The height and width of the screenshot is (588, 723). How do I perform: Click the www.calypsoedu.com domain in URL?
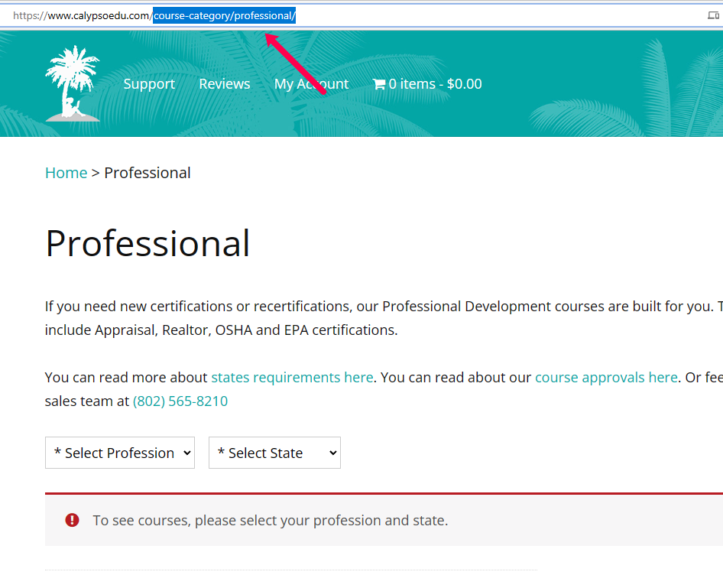[x=99, y=15]
